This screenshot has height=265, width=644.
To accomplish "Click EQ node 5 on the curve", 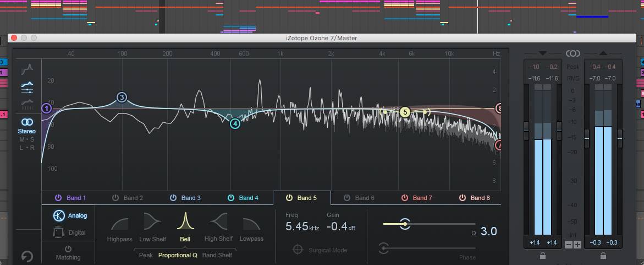I will [x=405, y=111].
